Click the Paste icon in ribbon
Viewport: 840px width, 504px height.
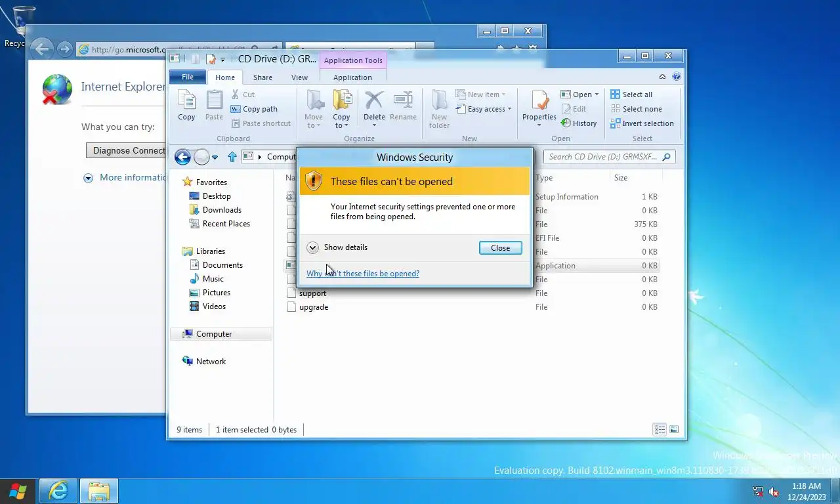pos(214,106)
